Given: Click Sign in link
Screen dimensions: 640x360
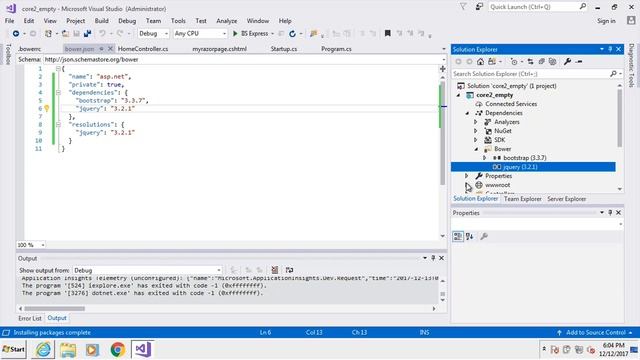Looking at the screenshot, I should coord(606,21).
